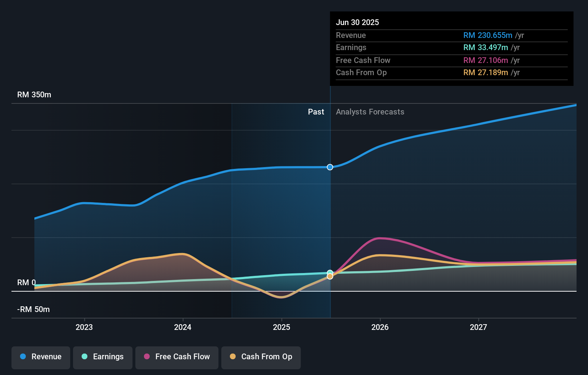Click the Free Cash Flow value RM 27.106m
588x375 pixels.
point(485,60)
